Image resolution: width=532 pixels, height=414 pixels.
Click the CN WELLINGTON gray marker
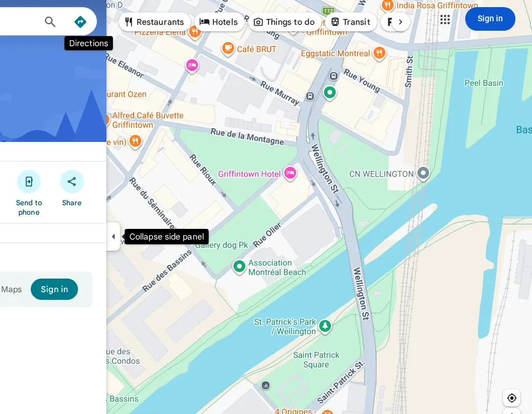point(423,173)
